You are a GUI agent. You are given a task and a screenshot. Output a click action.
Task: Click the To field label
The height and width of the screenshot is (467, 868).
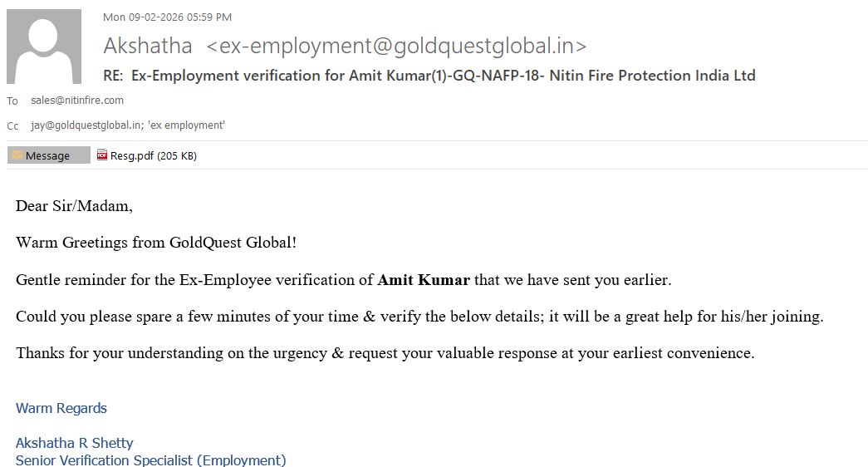[x=12, y=101]
